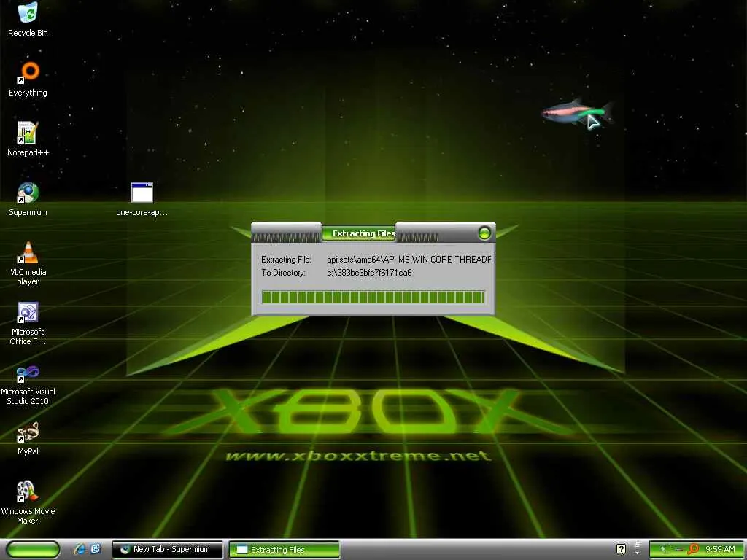Open the Everything magnifier tray icon

coord(694,549)
